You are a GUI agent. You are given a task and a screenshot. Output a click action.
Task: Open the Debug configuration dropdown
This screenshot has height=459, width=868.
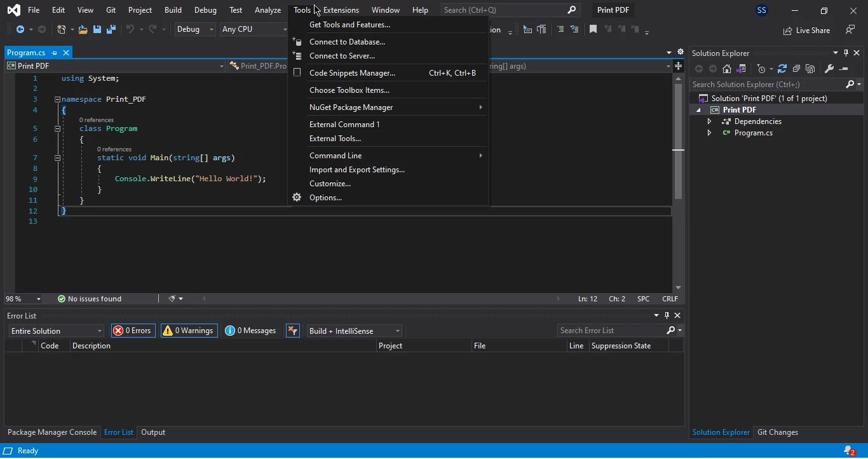tap(195, 29)
